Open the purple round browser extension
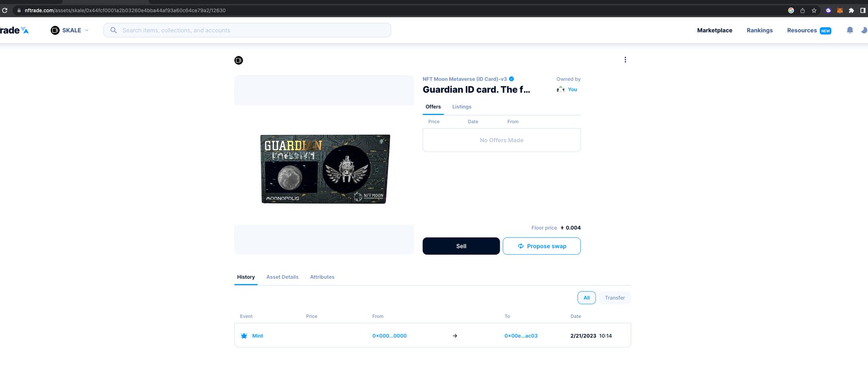The width and height of the screenshot is (868, 366). pos(828,11)
